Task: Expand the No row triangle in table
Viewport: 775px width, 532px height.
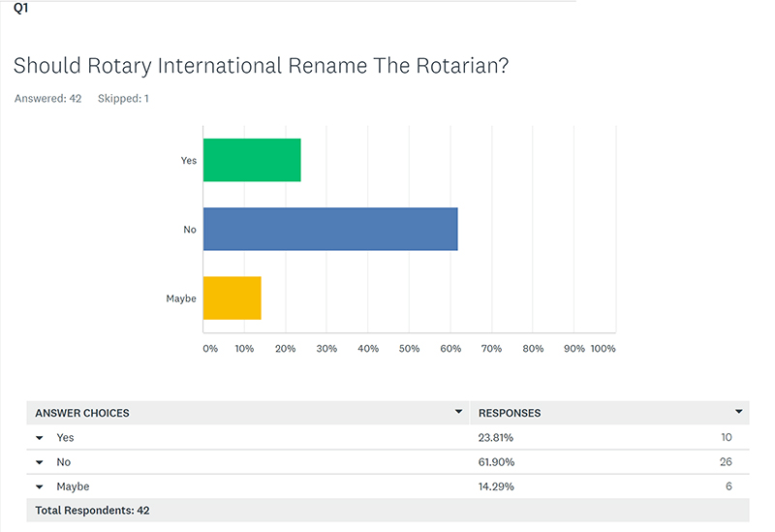Action: 40,462
